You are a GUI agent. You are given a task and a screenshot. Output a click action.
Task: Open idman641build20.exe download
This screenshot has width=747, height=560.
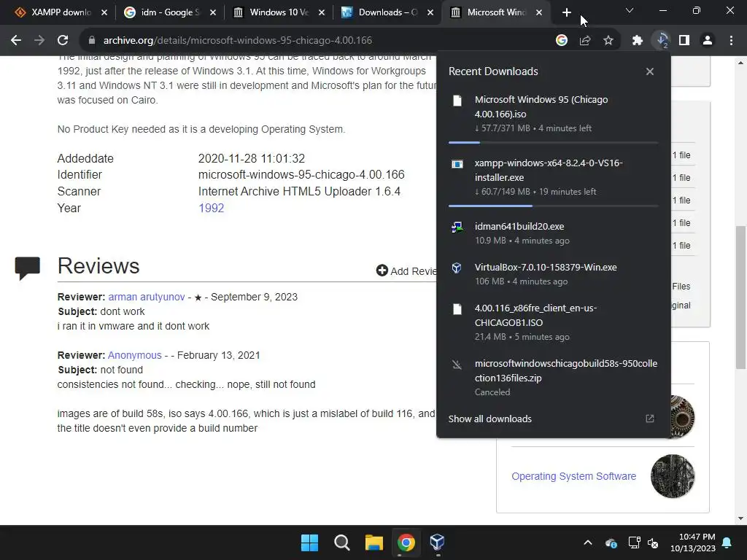[x=554, y=233]
